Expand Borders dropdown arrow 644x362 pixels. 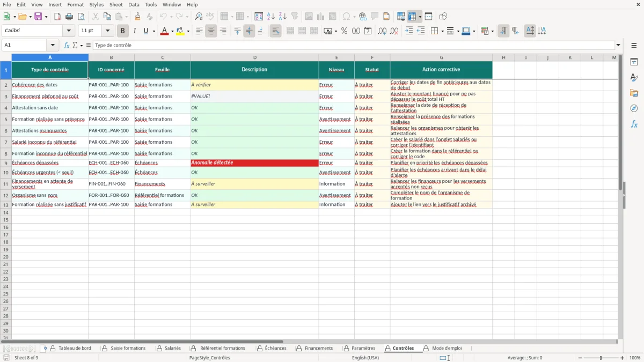pyautogui.click(x=442, y=31)
